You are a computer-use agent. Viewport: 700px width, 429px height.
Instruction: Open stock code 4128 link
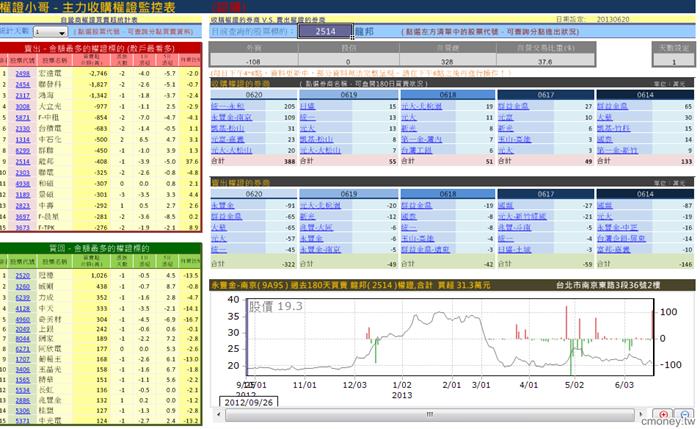coord(23,308)
